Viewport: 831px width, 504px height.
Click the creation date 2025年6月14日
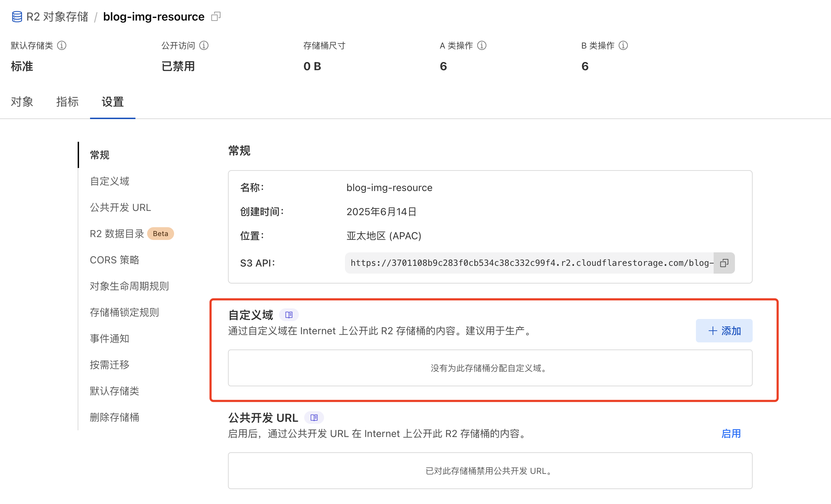(381, 212)
